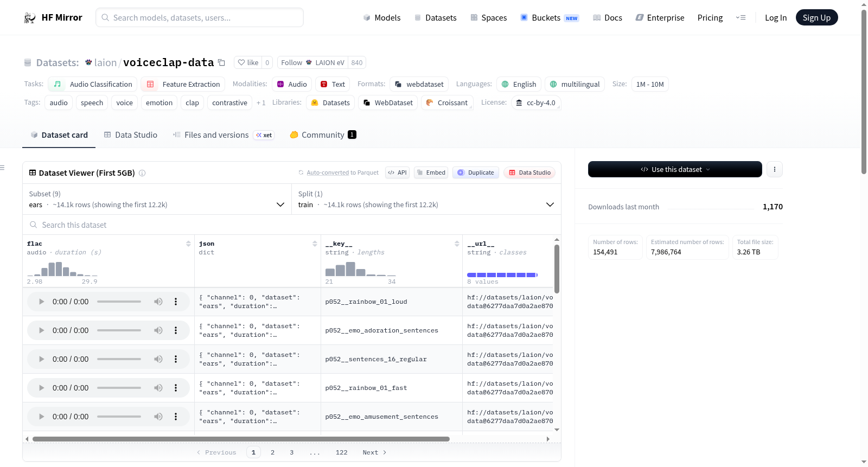Click the HF Mirror logo
Viewport: 868px width, 467px height.
pos(53,17)
